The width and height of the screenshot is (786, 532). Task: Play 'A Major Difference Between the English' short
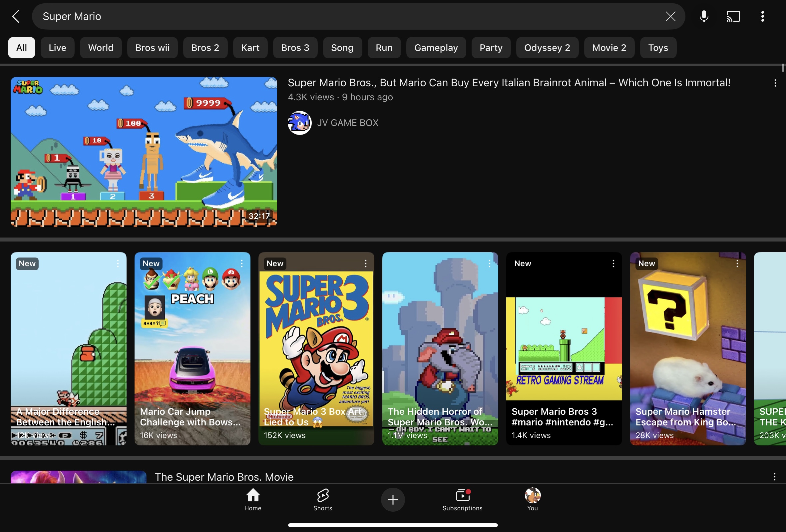click(69, 349)
